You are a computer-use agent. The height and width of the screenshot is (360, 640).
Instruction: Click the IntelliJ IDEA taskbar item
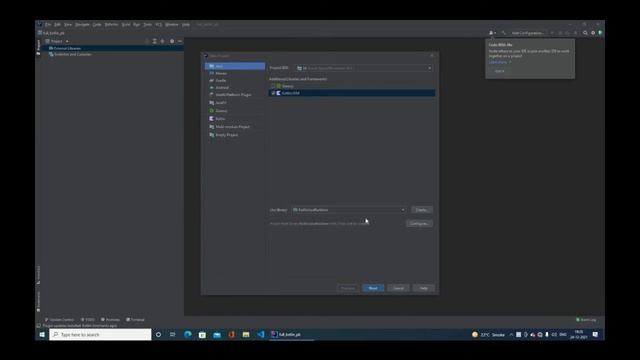(x=291, y=335)
